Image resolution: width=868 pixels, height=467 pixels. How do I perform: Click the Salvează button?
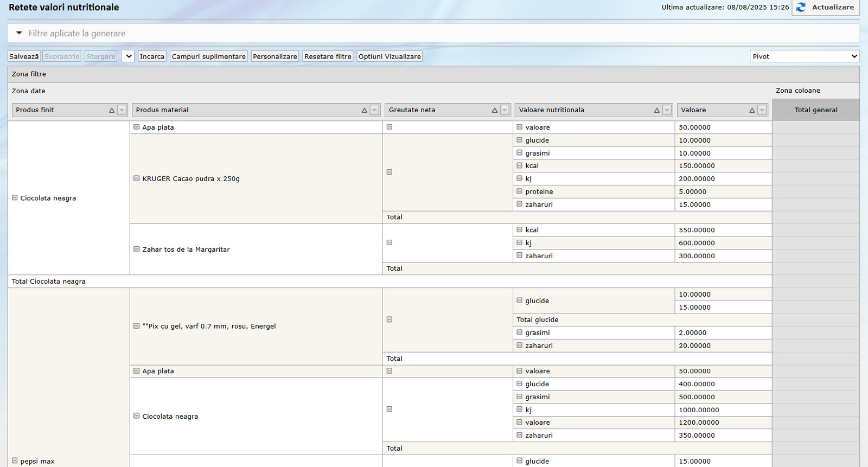pos(24,56)
